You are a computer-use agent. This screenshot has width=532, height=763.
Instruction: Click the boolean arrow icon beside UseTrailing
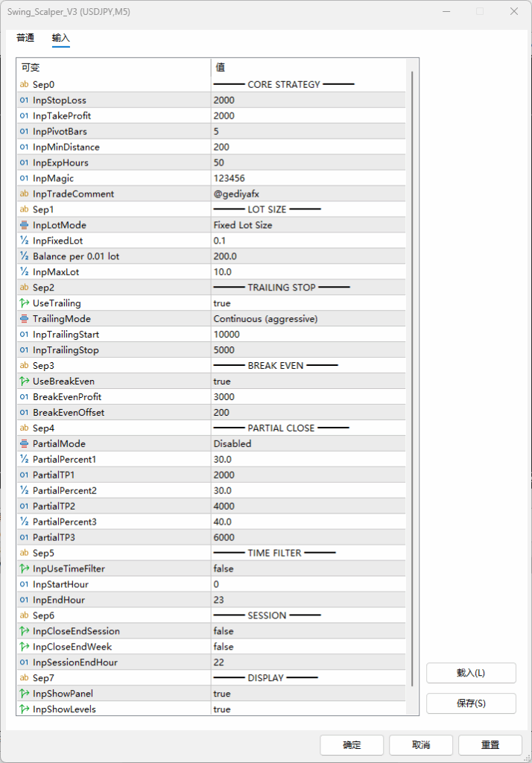(x=24, y=304)
